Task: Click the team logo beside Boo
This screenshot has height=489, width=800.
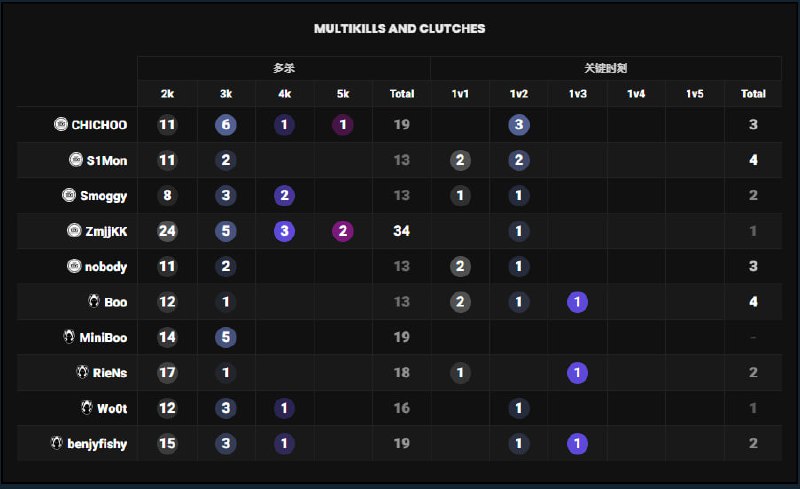Action: click(x=93, y=301)
